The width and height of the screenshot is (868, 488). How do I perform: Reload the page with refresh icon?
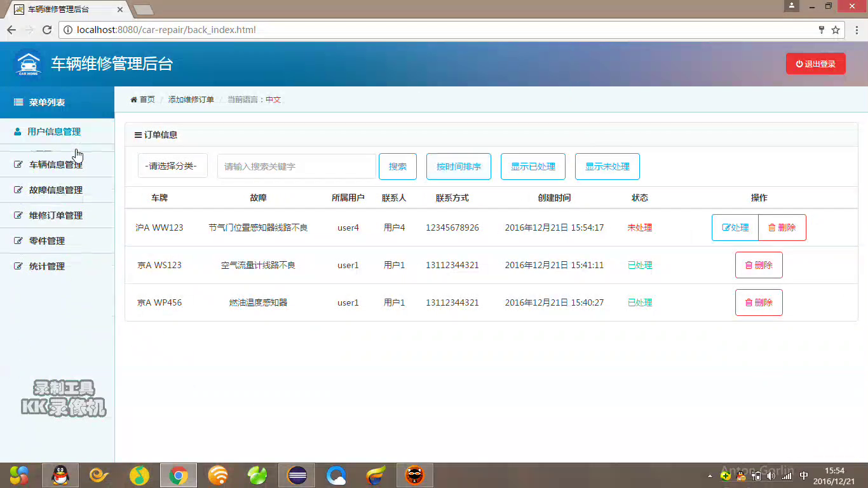click(46, 30)
